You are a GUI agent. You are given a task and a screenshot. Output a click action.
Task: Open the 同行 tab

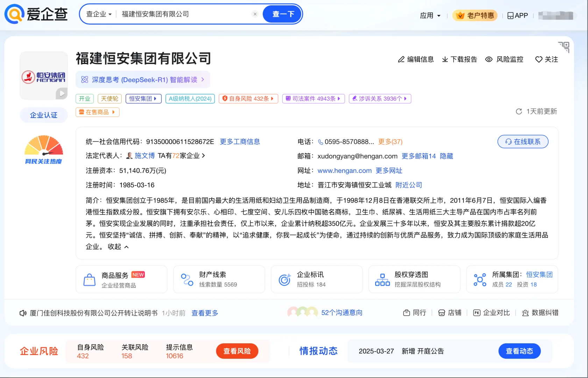coord(415,313)
